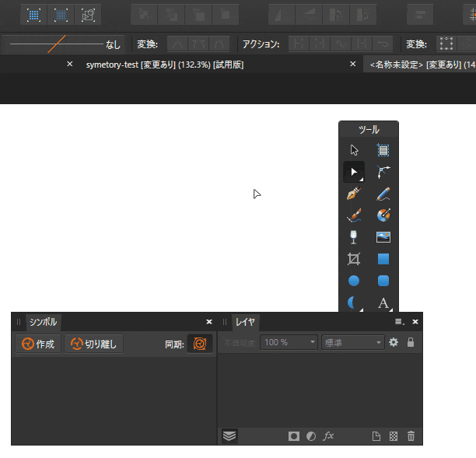Click the smart node conversion icon
Screen dimensions: 476x458
(219, 44)
